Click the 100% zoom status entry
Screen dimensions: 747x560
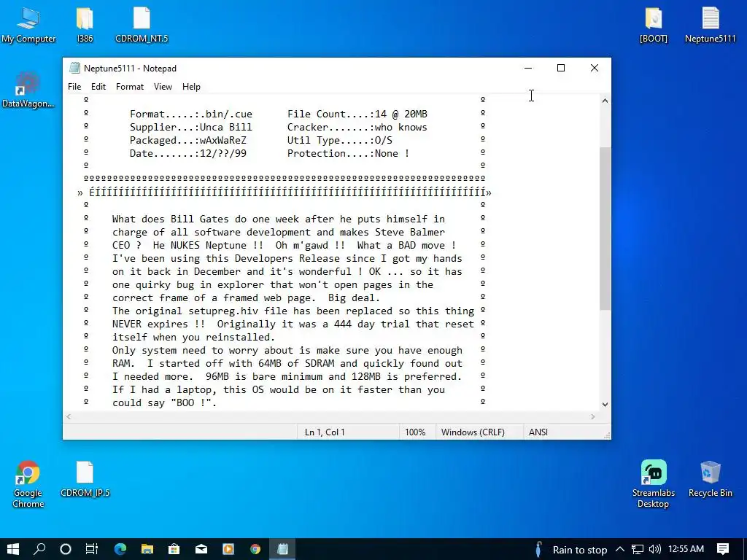(x=415, y=432)
